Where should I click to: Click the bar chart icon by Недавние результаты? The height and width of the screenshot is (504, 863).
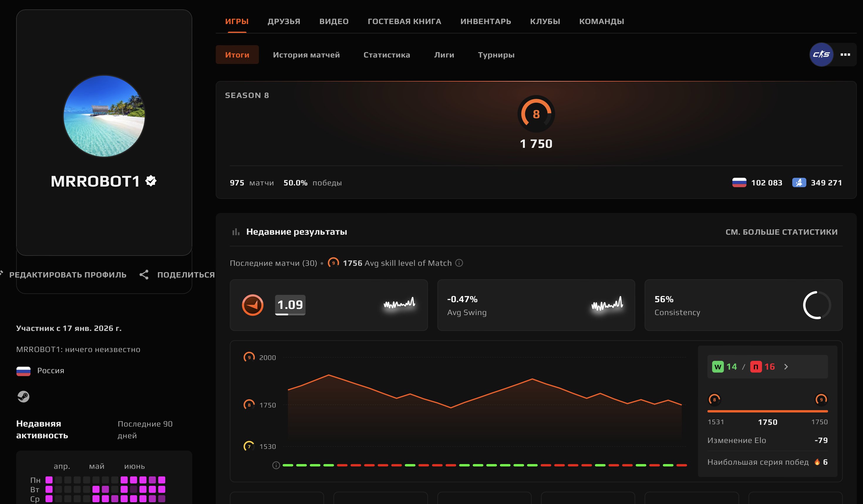tap(236, 232)
